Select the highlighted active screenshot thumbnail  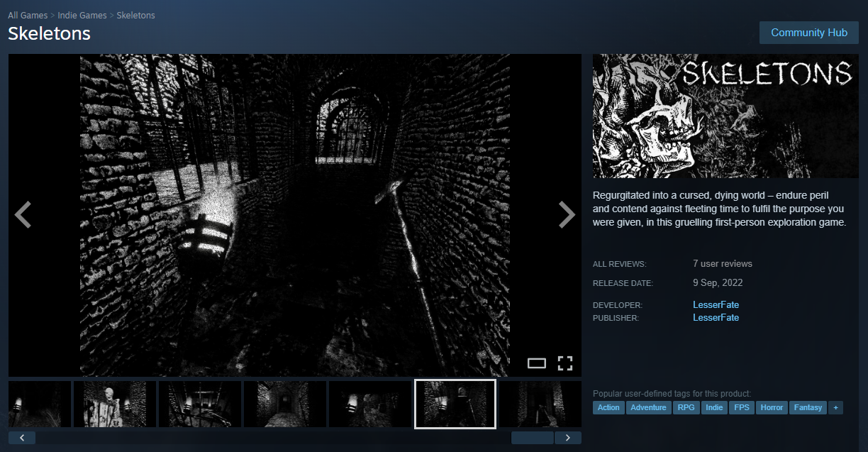point(455,404)
